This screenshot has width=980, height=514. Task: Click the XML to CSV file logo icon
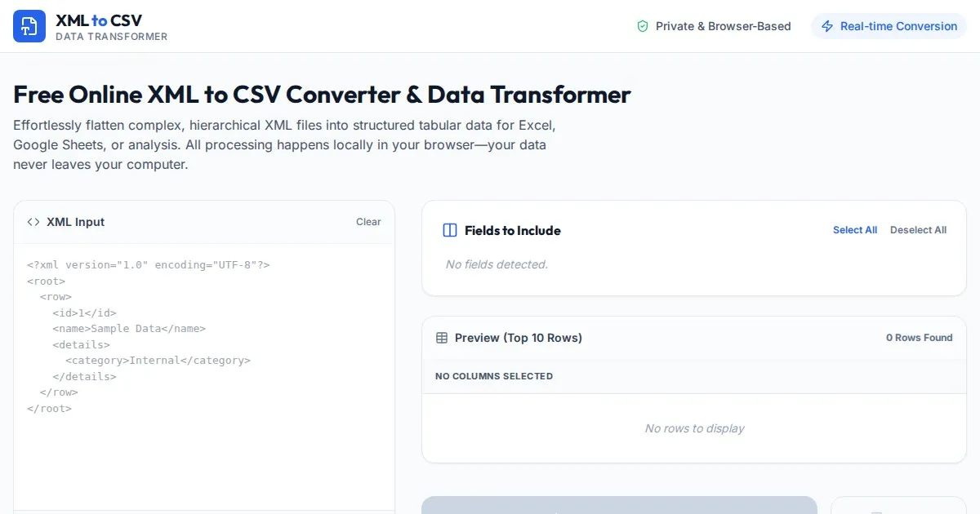tap(29, 26)
